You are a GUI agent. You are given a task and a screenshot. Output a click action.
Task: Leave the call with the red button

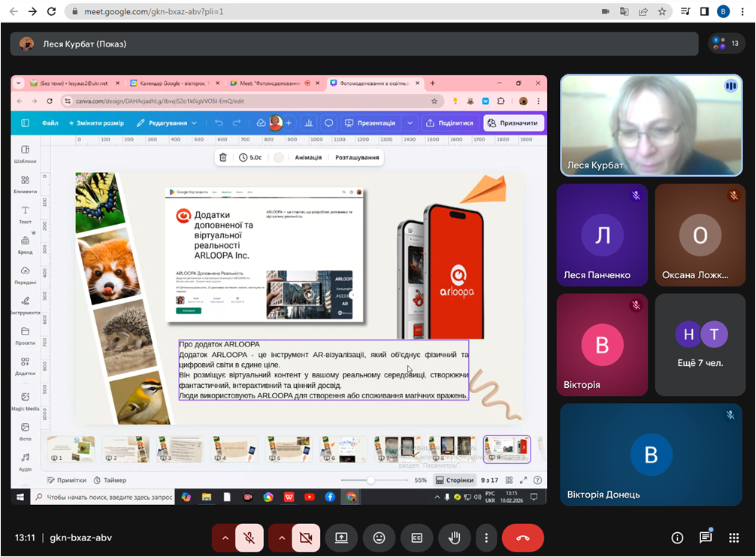522,538
